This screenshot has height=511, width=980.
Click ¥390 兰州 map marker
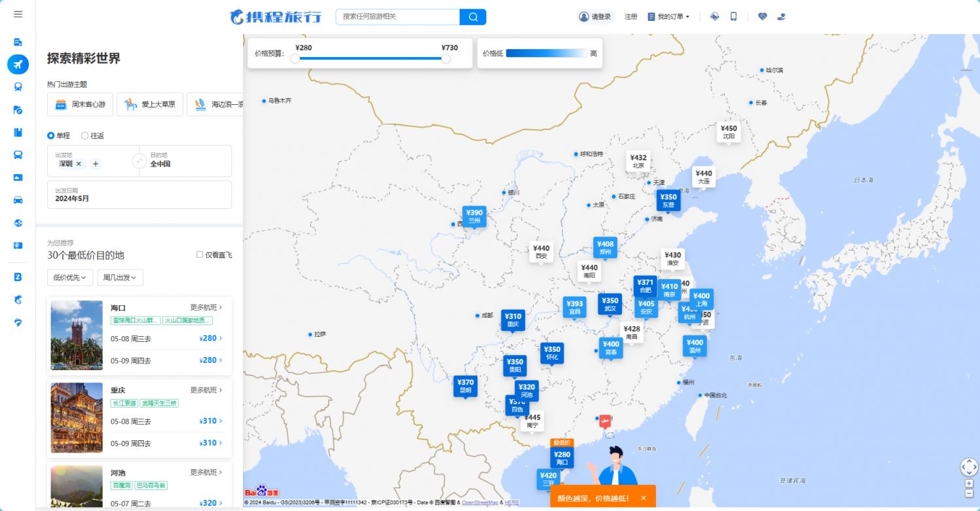coord(475,216)
